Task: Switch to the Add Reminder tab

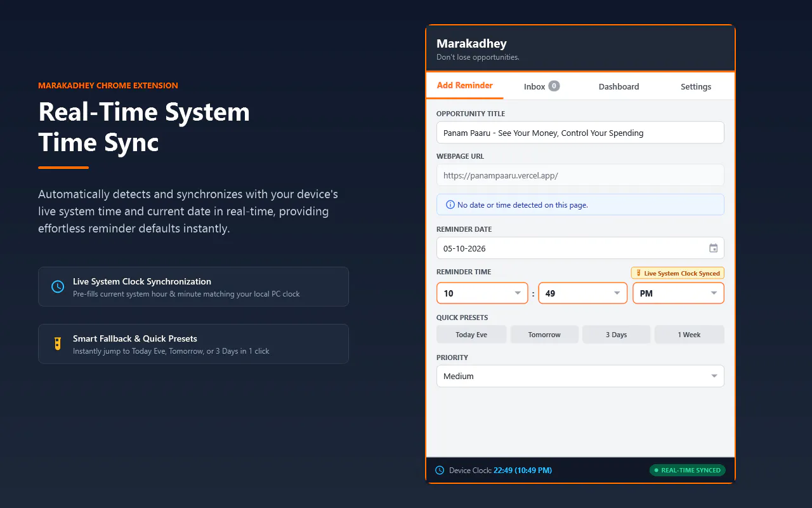Action: click(465, 86)
